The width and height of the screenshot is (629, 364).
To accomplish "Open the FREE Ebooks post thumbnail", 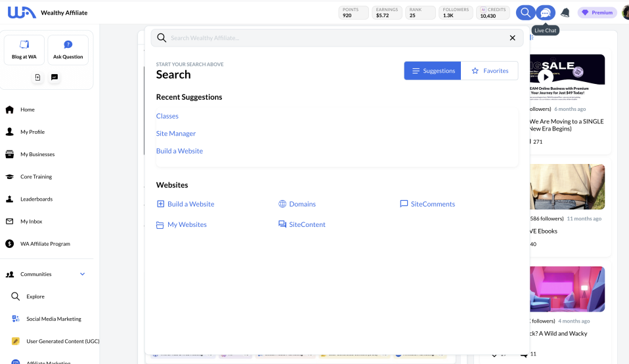I will [567, 186].
